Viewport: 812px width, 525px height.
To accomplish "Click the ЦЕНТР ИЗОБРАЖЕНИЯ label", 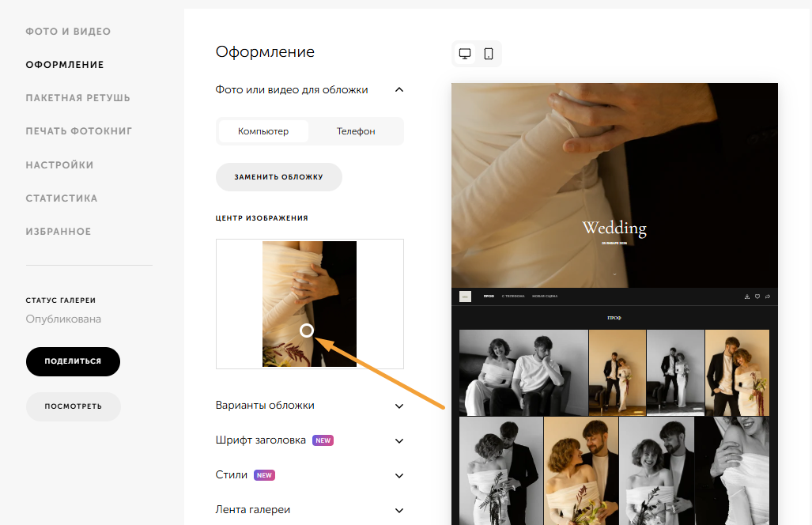I will tap(262, 218).
